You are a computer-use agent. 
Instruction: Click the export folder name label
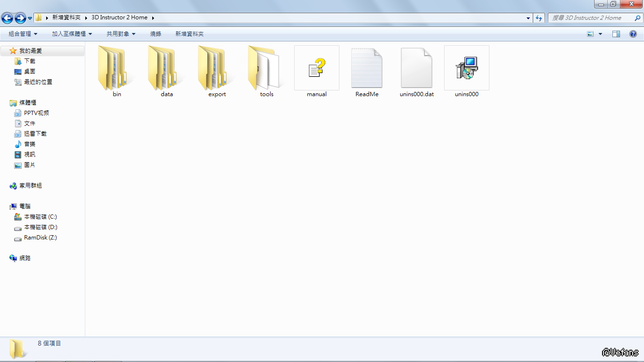click(217, 94)
